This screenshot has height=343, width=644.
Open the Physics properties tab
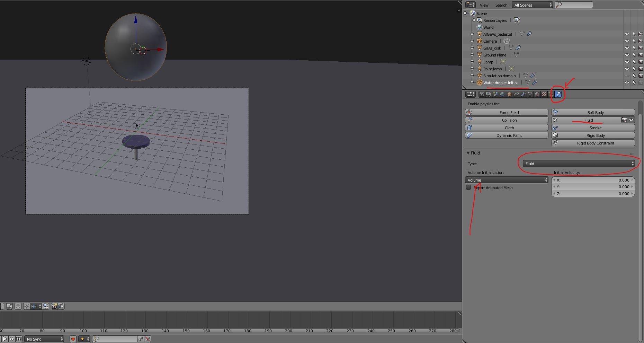[558, 94]
